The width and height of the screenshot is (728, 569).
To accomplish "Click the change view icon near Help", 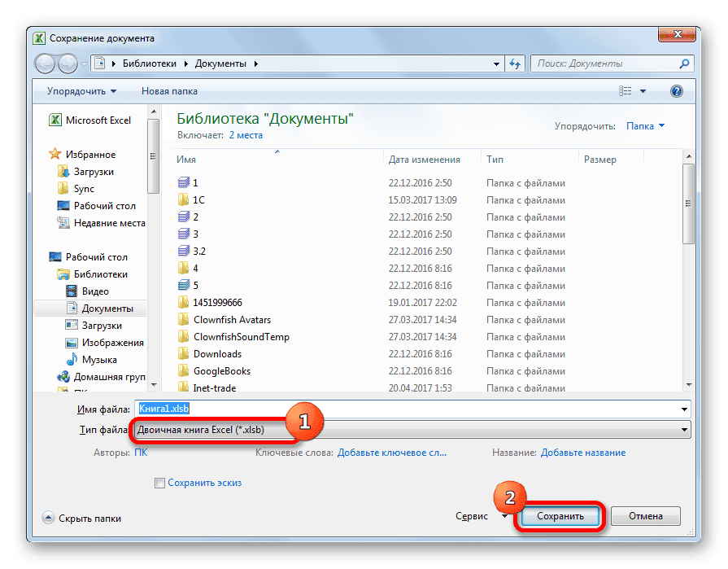I will pyautogui.click(x=626, y=90).
